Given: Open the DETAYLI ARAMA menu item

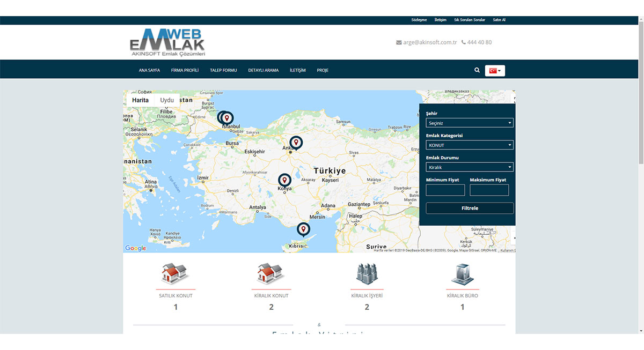Looking at the screenshot, I should point(264,70).
